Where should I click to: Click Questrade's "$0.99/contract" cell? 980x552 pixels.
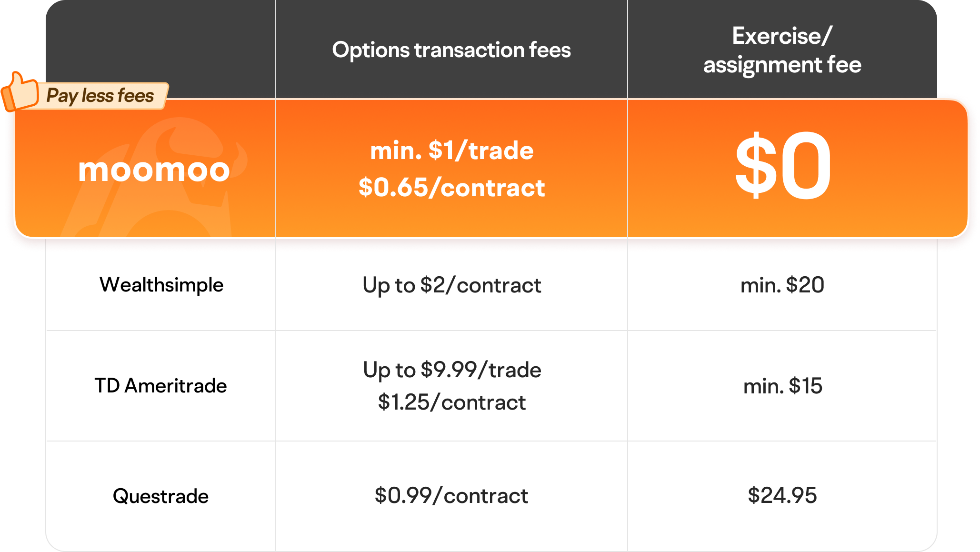coord(451,496)
